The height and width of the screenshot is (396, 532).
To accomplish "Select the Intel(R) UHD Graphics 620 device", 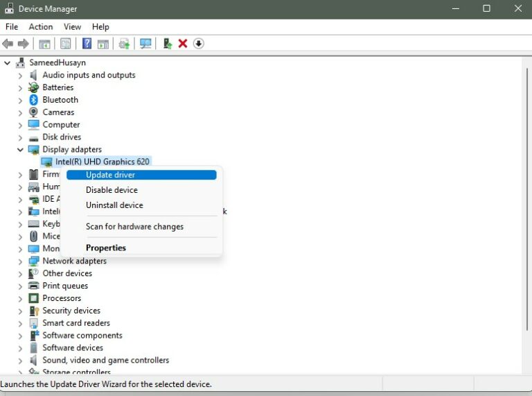I will click(102, 162).
